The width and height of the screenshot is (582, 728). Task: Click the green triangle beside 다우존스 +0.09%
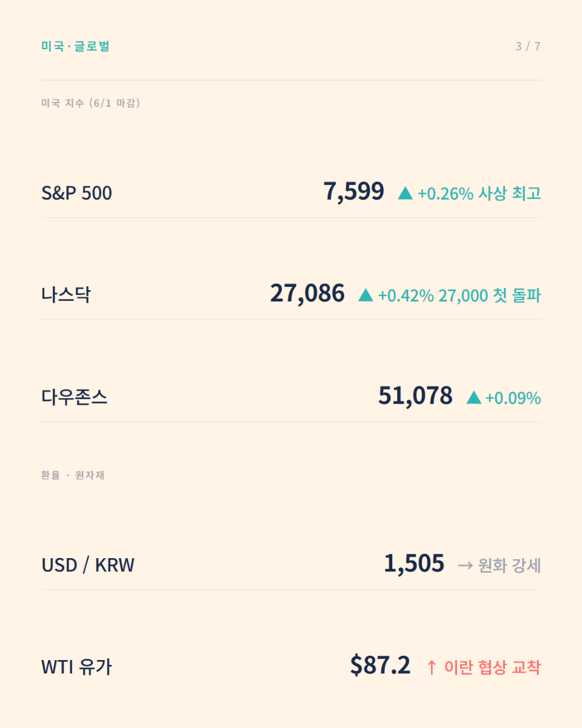[473, 398]
